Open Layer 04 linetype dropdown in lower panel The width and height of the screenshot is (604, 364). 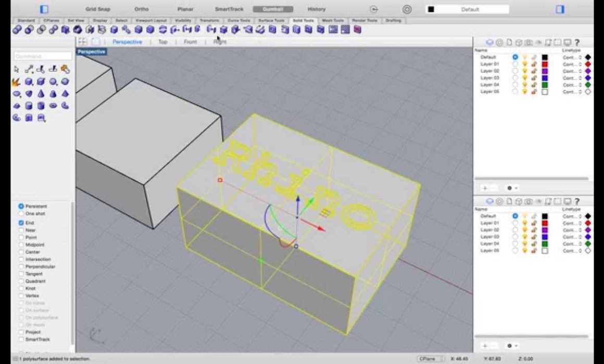(x=572, y=244)
